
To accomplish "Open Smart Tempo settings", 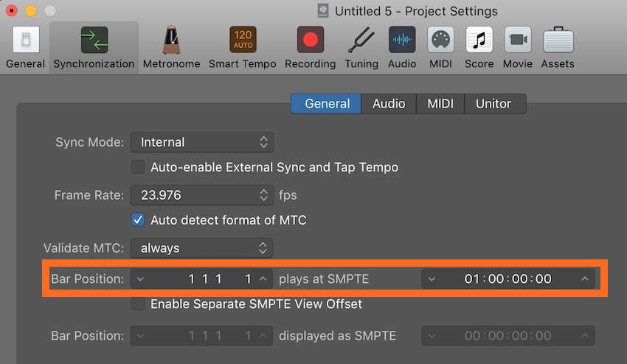I will click(x=242, y=41).
